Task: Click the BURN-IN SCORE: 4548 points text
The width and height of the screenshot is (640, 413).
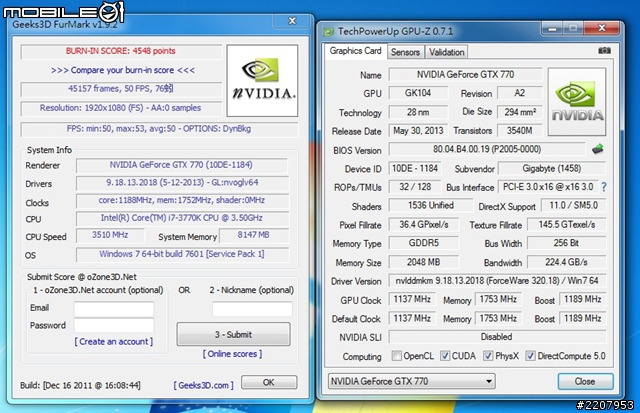Action: 121,51
